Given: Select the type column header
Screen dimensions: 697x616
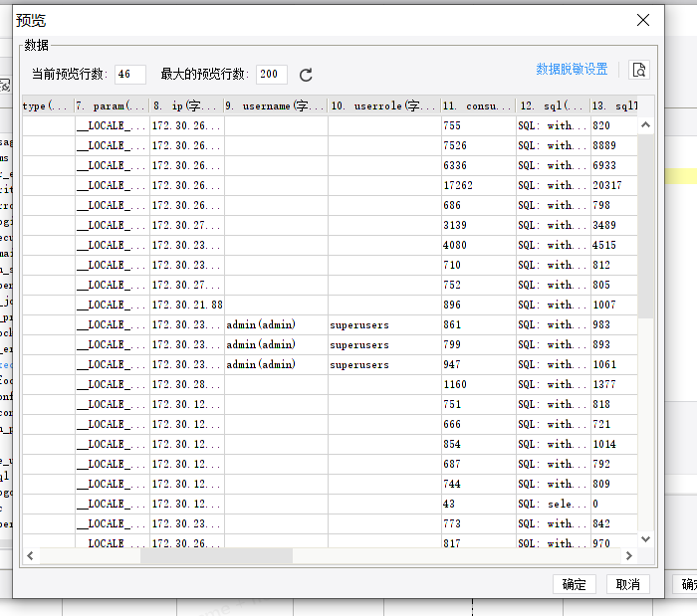Looking at the screenshot, I should pos(49,105).
